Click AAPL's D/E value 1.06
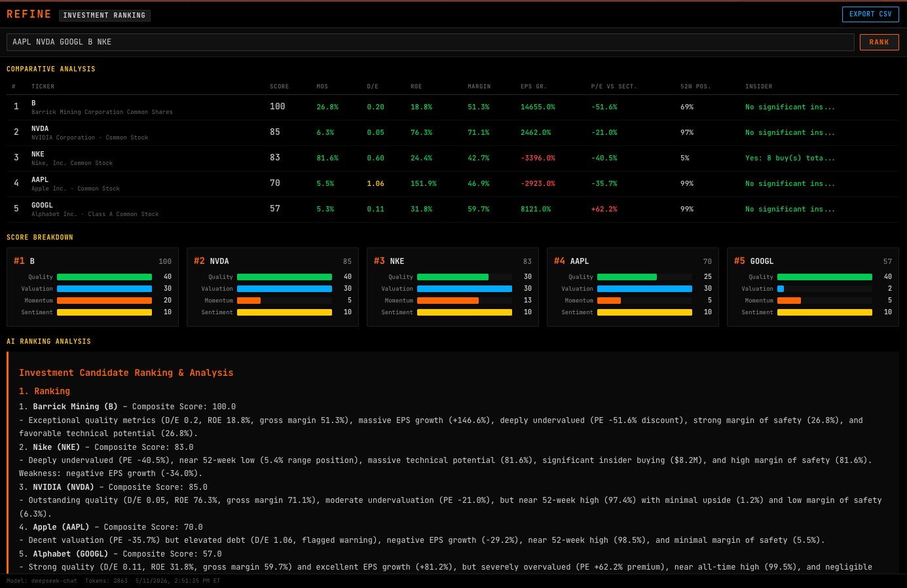Viewport: 907px width, 588px height. coord(375,183)
